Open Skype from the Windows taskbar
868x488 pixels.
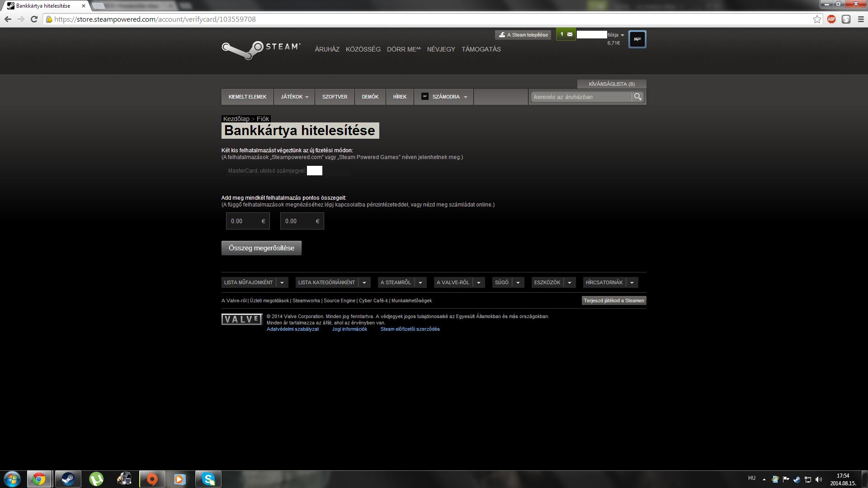[x=208, y=479]
